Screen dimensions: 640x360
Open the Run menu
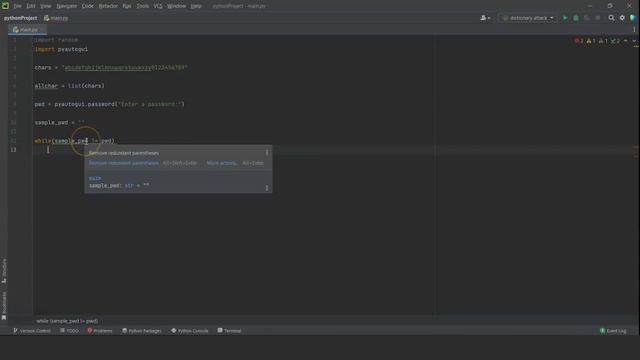(127, 6)
